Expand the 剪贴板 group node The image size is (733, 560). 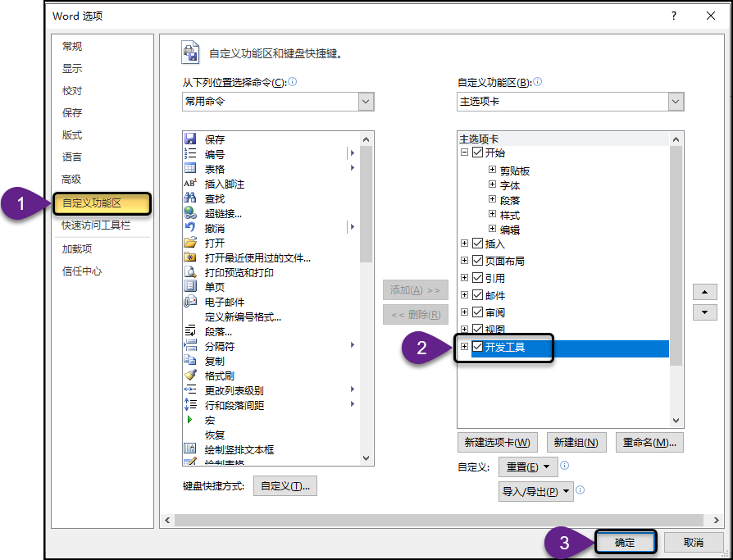492,169
